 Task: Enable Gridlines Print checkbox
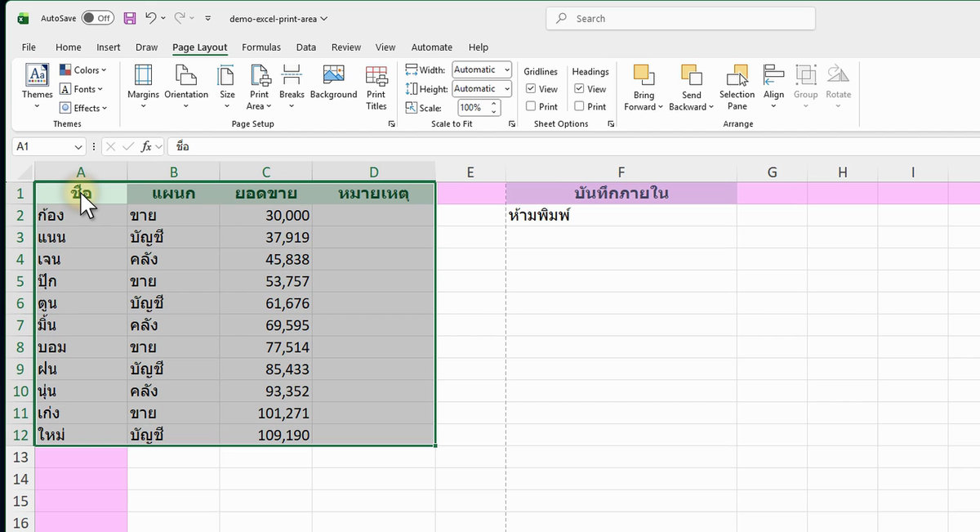coord(531,106)
